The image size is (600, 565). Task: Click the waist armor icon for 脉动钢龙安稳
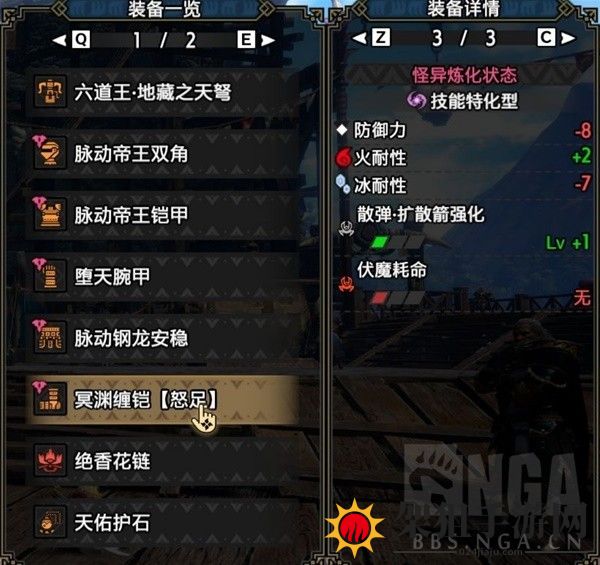(50, 337)
